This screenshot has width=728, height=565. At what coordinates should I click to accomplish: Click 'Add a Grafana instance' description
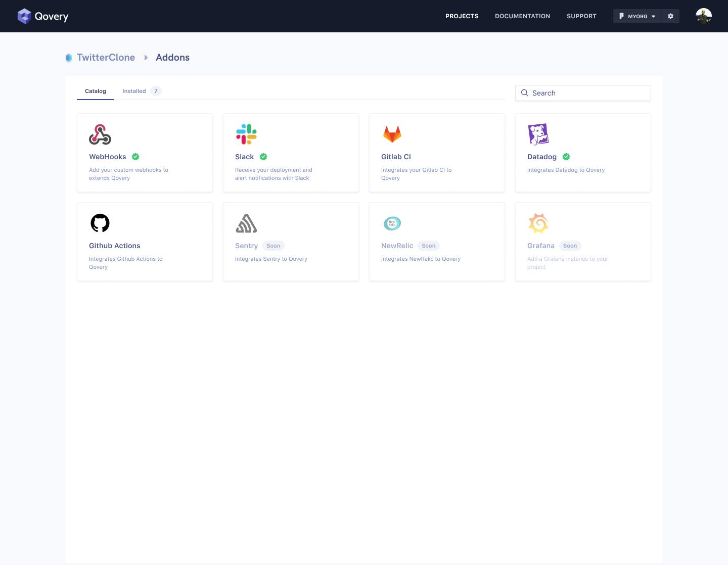point(568,263)
